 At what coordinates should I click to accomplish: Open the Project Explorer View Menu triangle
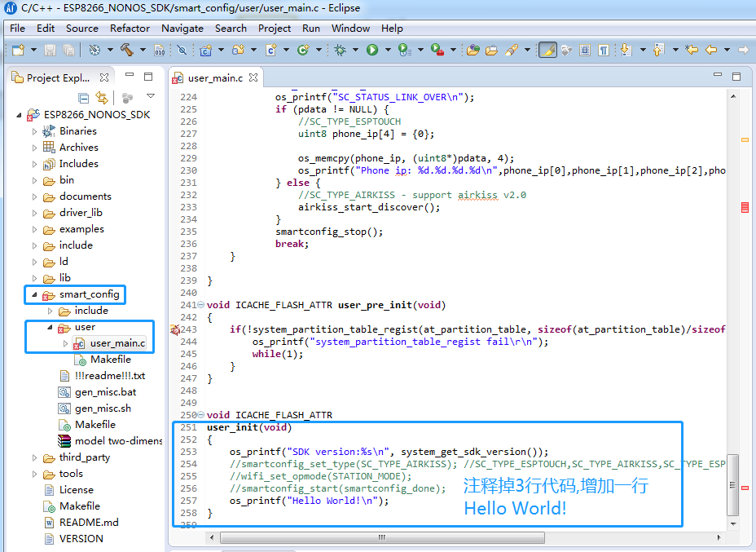pyautogui.click(x=151, y=96)
